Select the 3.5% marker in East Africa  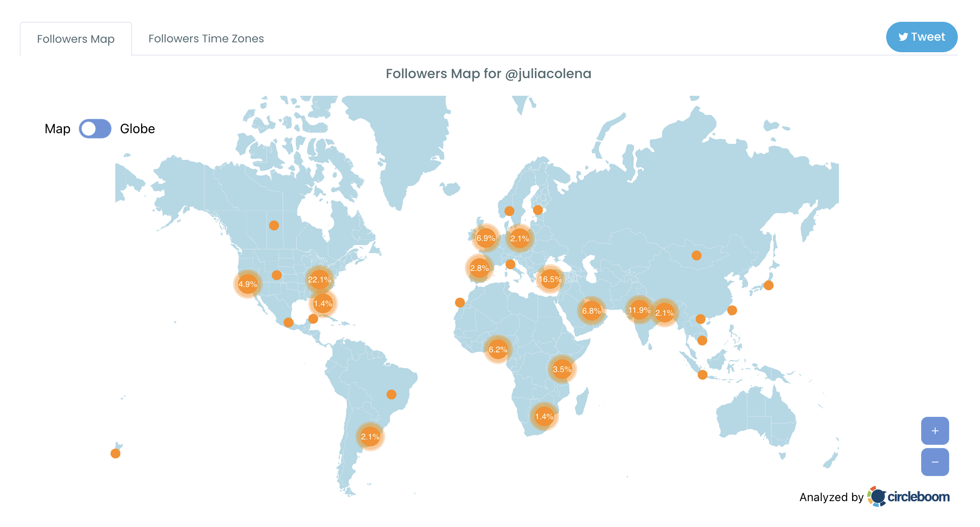[x=563, y=369]
